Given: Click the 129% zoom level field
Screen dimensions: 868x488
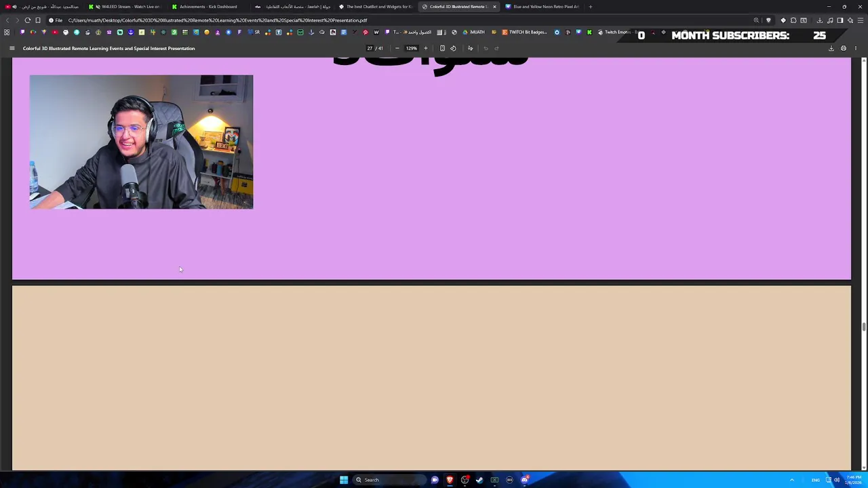Looking at the screenshot, I should point(412,48).
